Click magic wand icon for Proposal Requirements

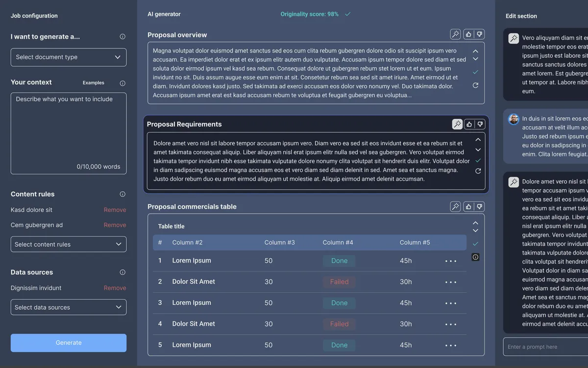point(457,124)
